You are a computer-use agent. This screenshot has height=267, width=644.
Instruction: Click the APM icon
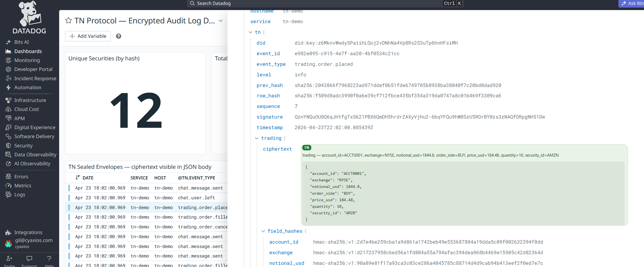[x=8, y=118]
